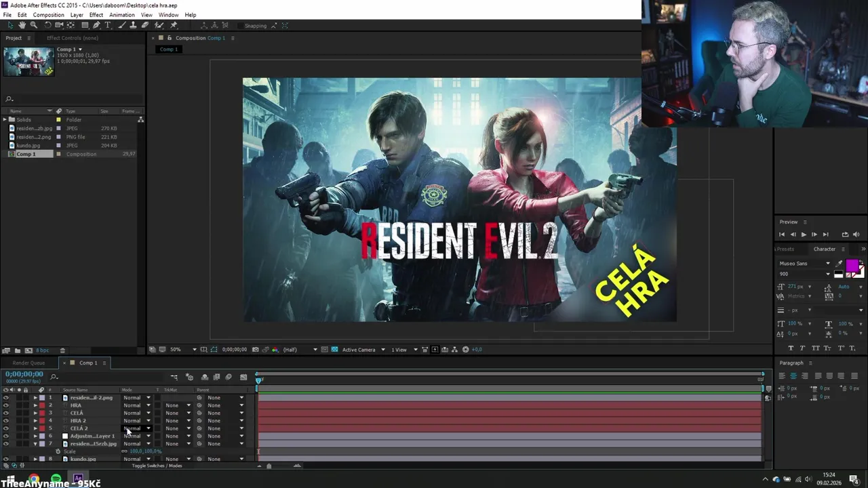
Task: Apply Faux Bold in Character panel
Action: click(x=790, y=348)
